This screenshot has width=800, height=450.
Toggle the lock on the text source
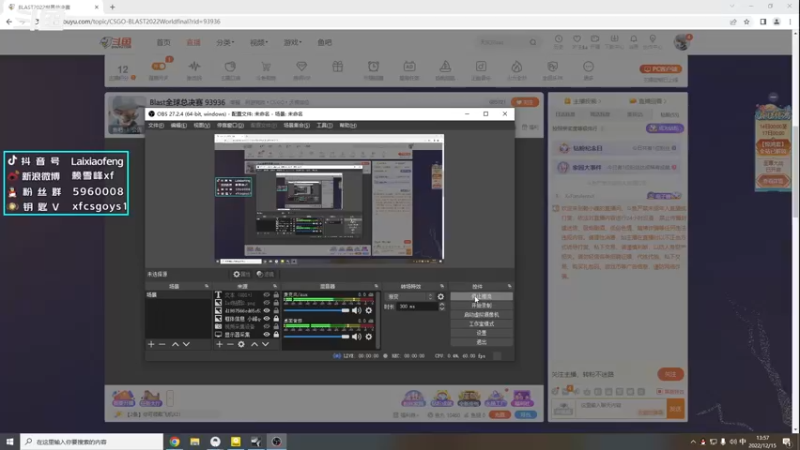[x=276, y=295]
